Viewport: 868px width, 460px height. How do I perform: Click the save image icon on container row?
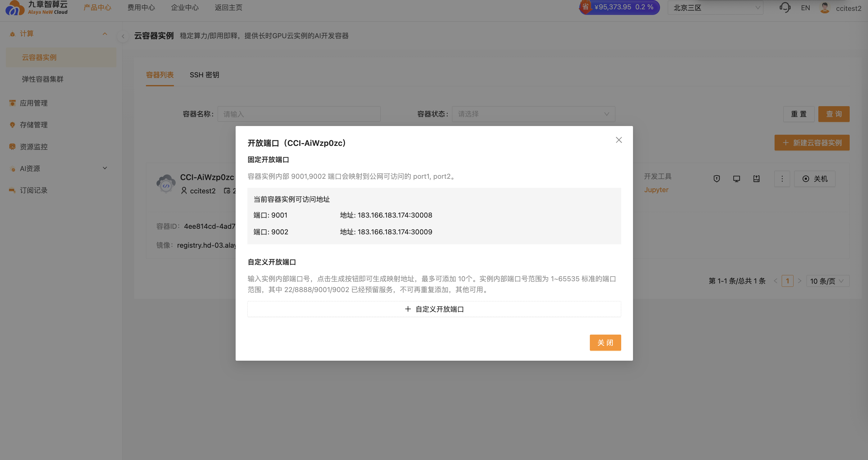pos(757,178)
